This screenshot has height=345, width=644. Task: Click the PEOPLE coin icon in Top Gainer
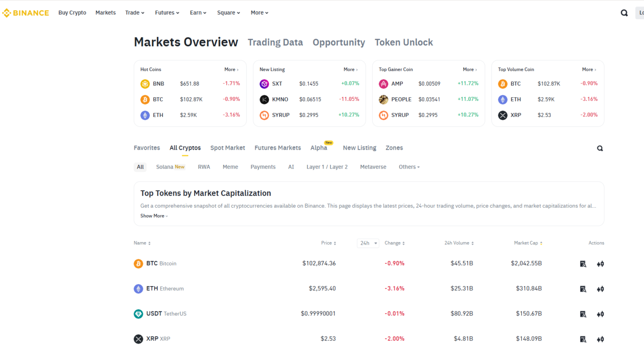(x=383, y=99)
